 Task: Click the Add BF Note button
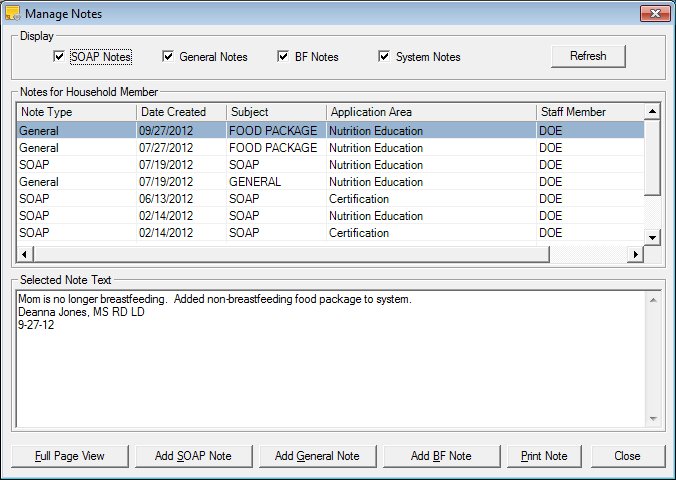pos(441,456)
